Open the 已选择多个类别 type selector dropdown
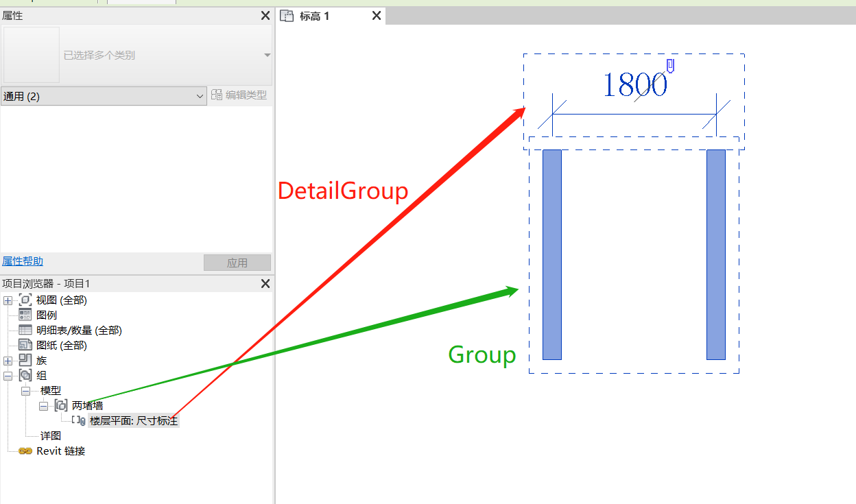Image resolution: width=856 pixels, height=504 pixels. tap(267, 55)
